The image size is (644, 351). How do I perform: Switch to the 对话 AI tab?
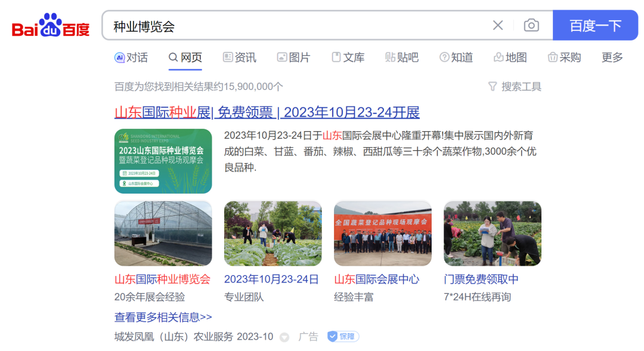(x=131, y=57)
